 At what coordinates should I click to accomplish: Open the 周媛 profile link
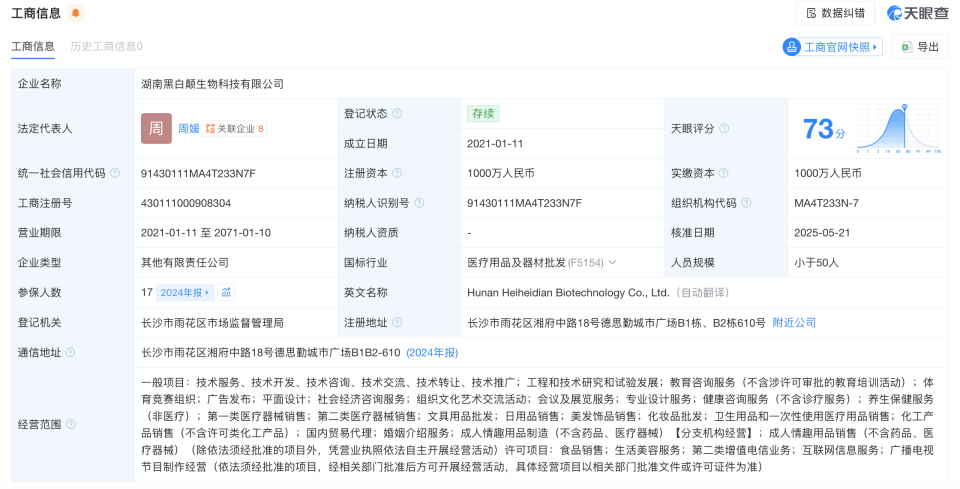tap(189, 129)
